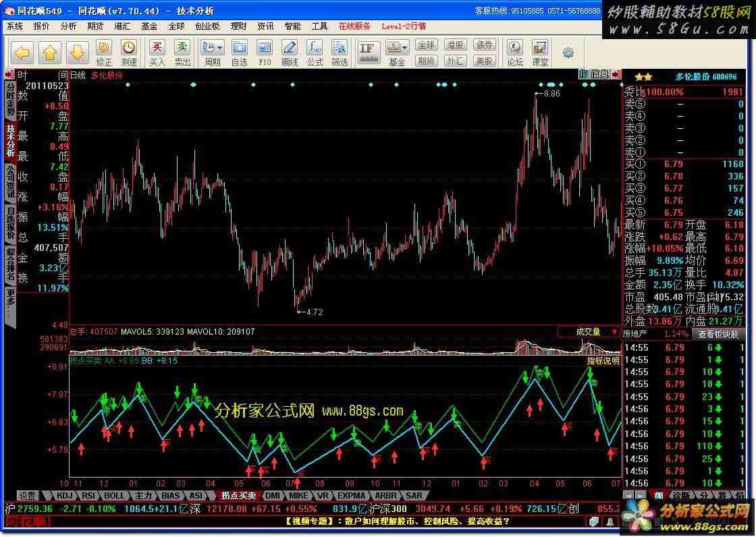Image resolution: width=756 pixels, height=537 pixels.
Task: Open the 智能 menu
Action: (x=292, y=26)
